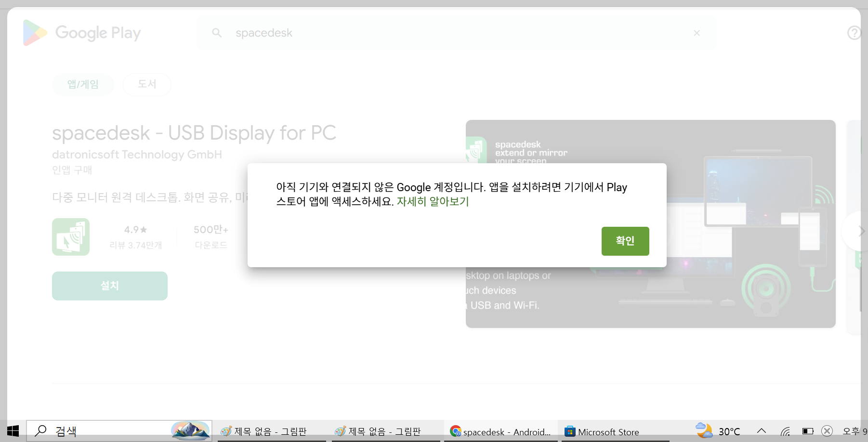Clear the spacedesk search text

point(697,33)
